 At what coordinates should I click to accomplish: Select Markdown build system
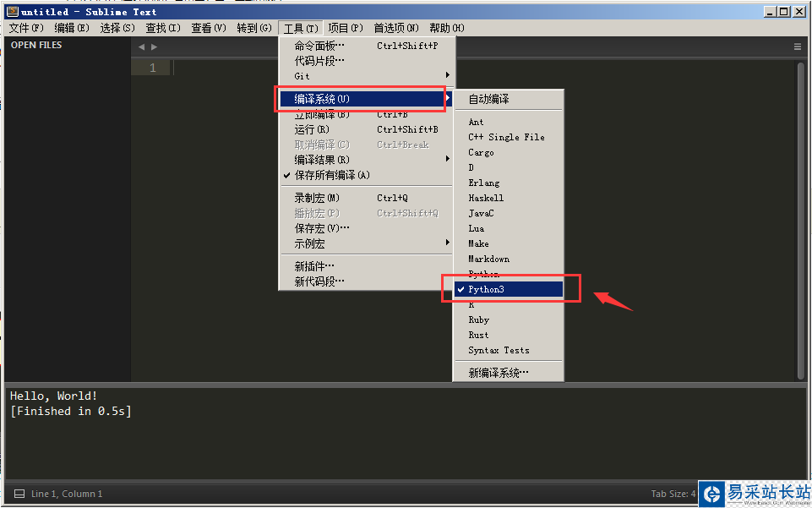pos(509,259)
